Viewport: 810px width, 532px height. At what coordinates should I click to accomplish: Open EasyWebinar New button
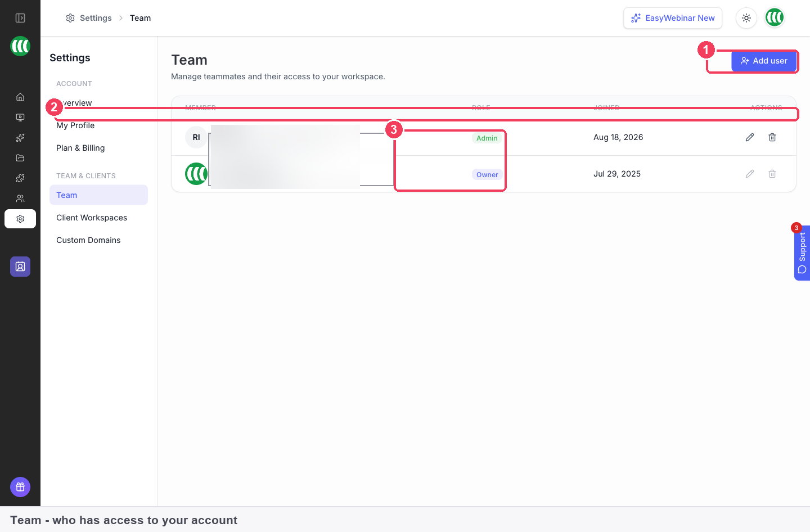[x=673, y=18]
